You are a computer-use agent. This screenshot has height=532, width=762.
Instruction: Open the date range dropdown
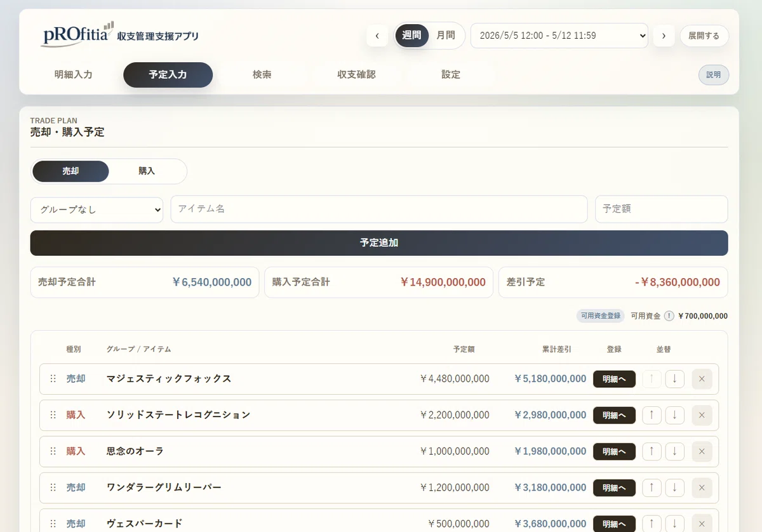pos(559,36)
